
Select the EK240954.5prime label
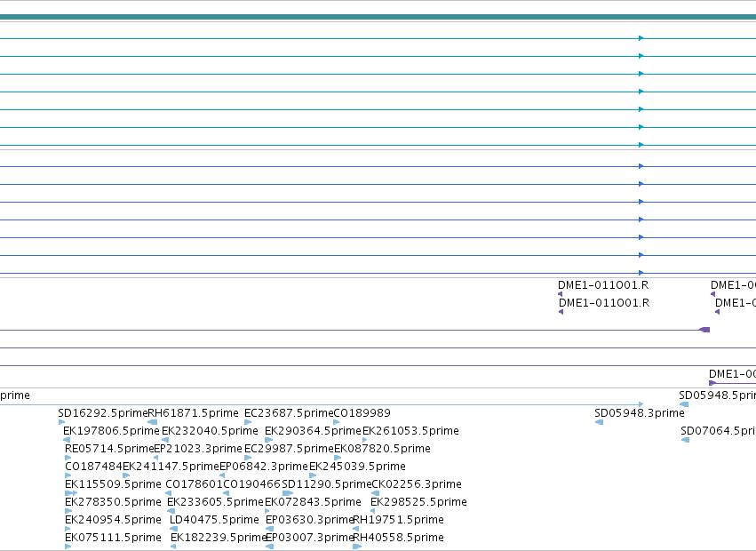pos(113,520)
